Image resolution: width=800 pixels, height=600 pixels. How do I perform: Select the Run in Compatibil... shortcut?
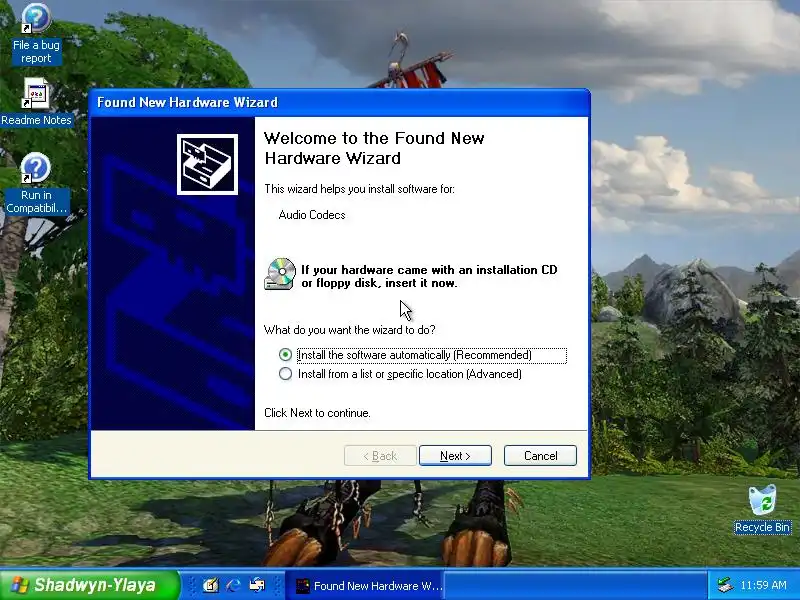click(36, 183)
